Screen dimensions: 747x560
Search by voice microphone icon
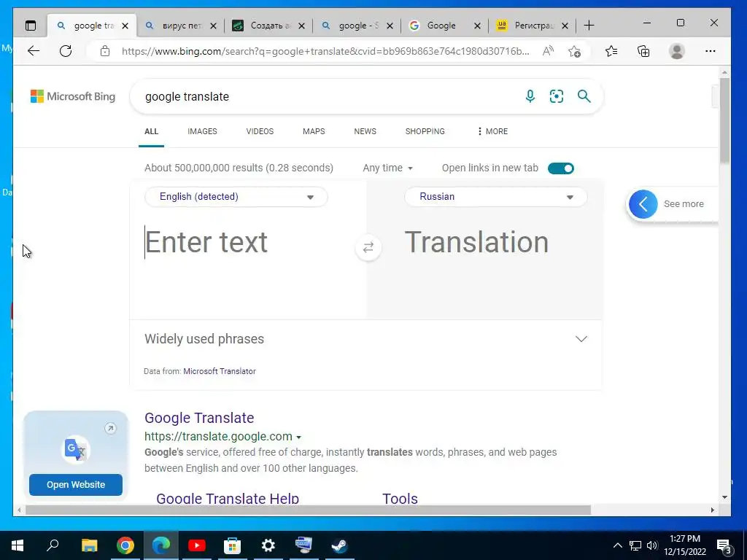(530, 96)
